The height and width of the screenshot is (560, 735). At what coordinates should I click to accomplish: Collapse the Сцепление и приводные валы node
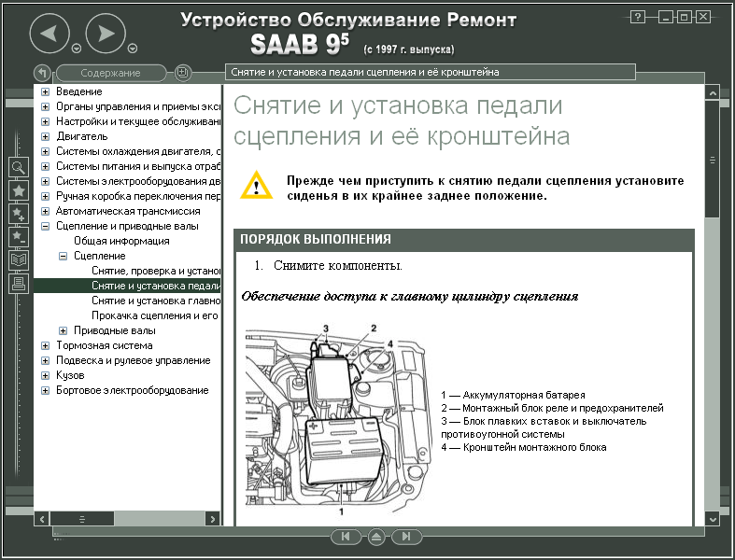(45, 226)
